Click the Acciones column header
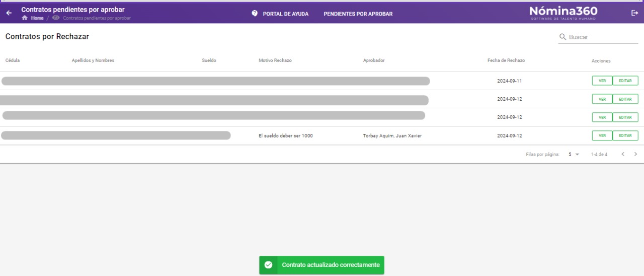 click(601, 61)
